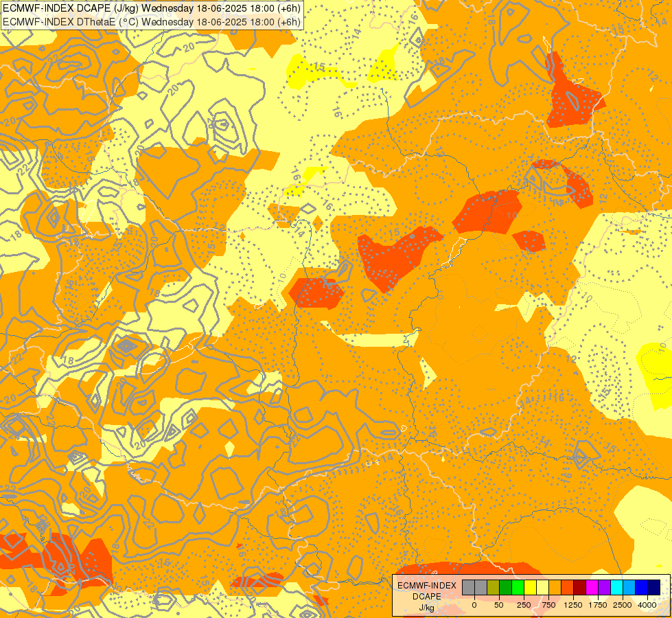
Task: Pick the red-orange legend swatch
Action: pyautogui.click(x=568, y=588)
